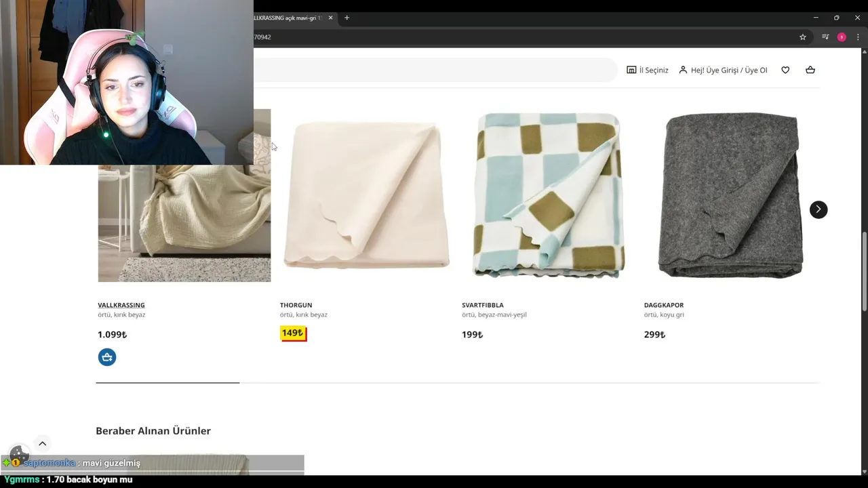Click the store icon beside İl Seçiniz
The width and height of the screenshot is (868, 488).
631,70
